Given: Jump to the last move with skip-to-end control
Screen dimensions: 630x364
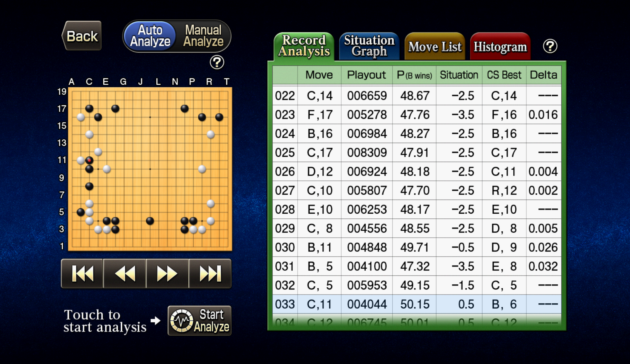Looking at the screenshot, I should pos(210,273).
